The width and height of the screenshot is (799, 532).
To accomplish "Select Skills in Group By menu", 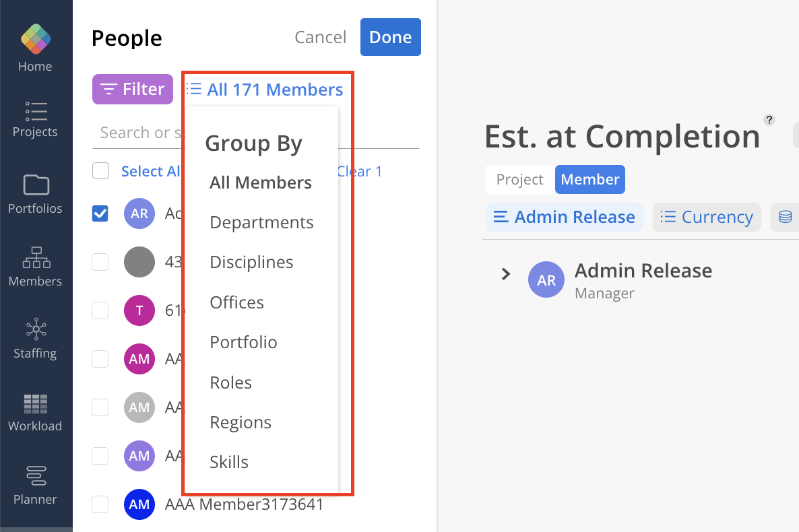I will point(229,463).
